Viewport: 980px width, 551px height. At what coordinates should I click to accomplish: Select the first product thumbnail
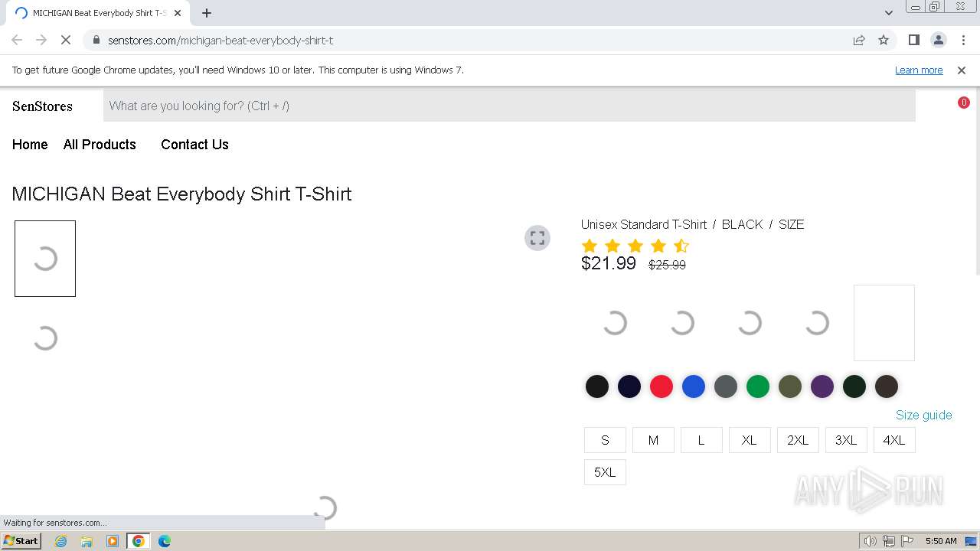[45, 259]
